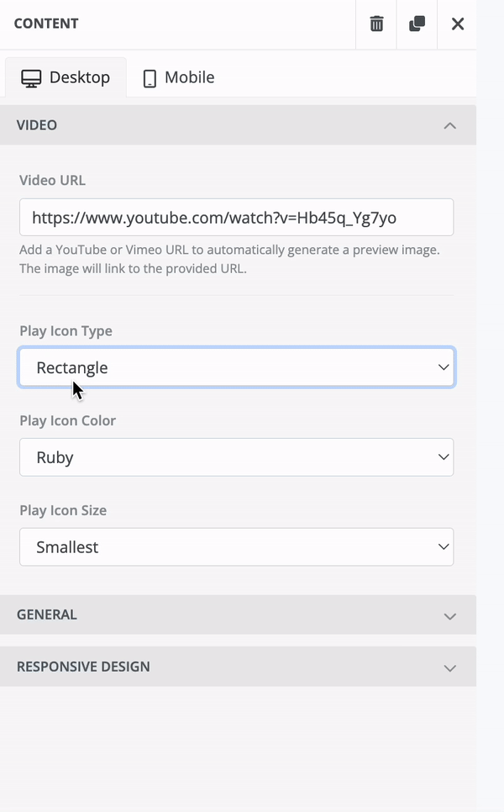The width and height of the screenshot is (504, 812).
Task: Duplicate content using the copy icon
Action: coord(417,24)
